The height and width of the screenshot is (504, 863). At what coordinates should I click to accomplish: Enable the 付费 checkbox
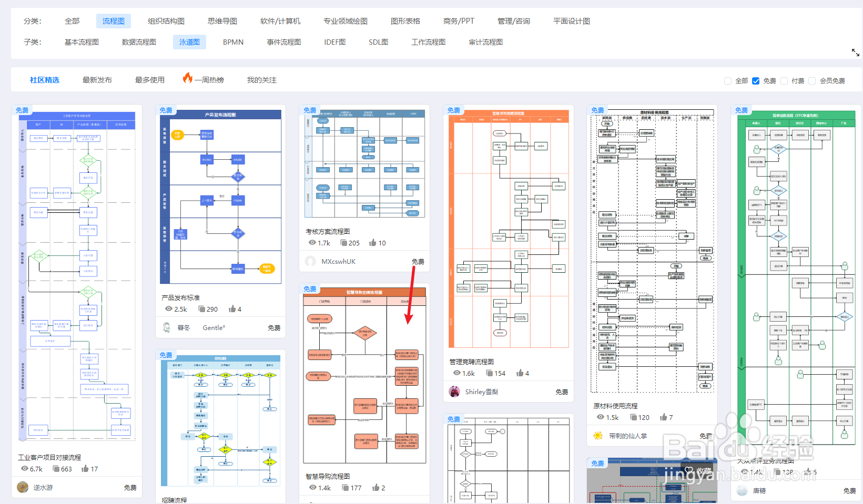pos(784,81)
